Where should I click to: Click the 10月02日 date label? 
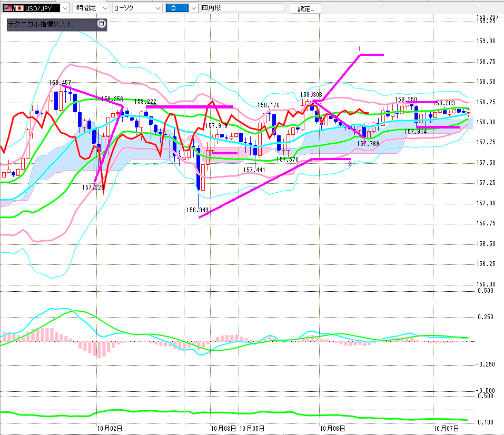[x=110, y=428]
